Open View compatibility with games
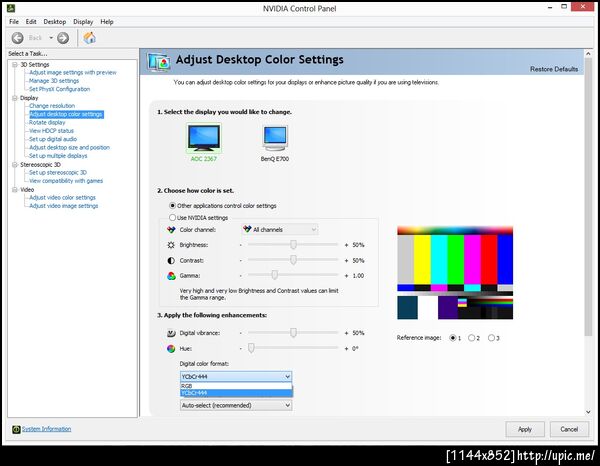 point(66,181)
